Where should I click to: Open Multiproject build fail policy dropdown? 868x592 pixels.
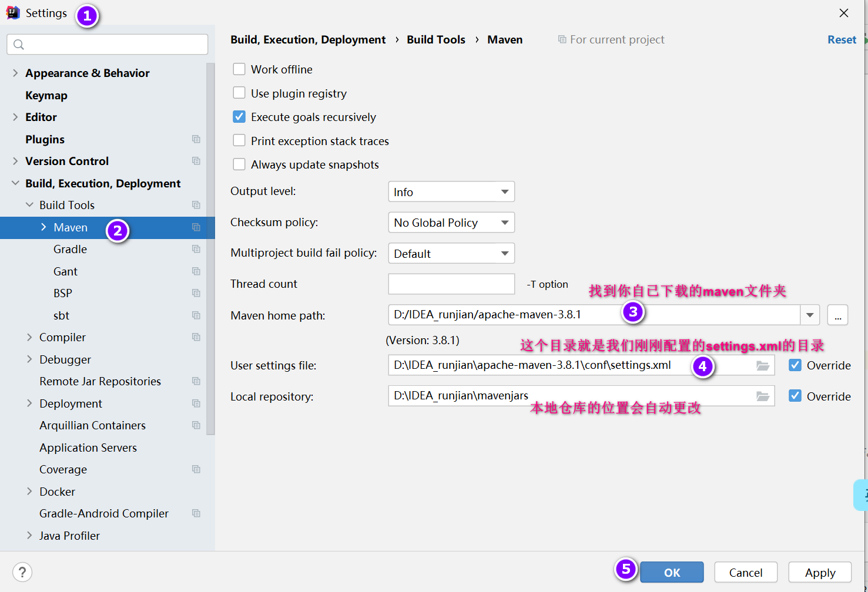[x=451, y=253]
